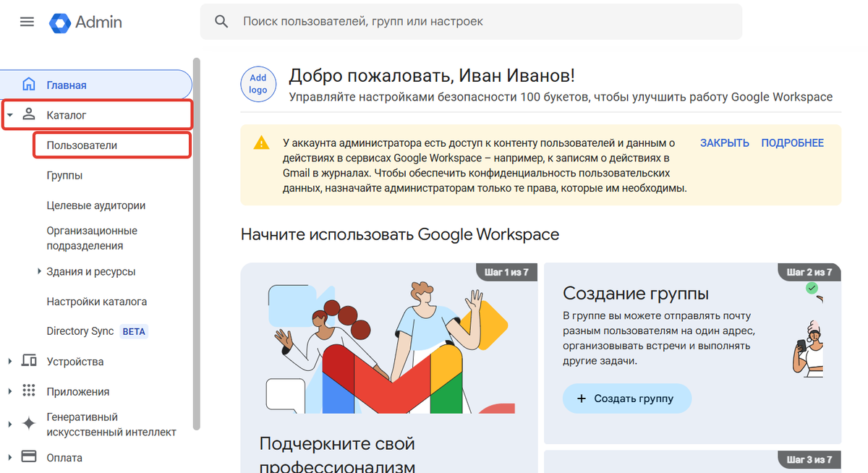Viewport: 868px width, 473px height.
Task: Click the Создать группу button
Action: click(x=627, y=399)
